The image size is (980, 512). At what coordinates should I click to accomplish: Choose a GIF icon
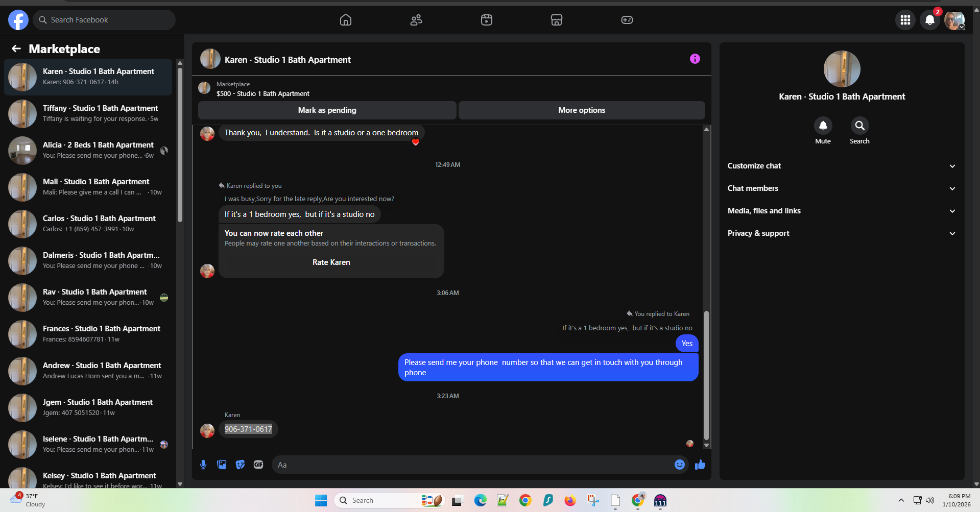point(258,465)
